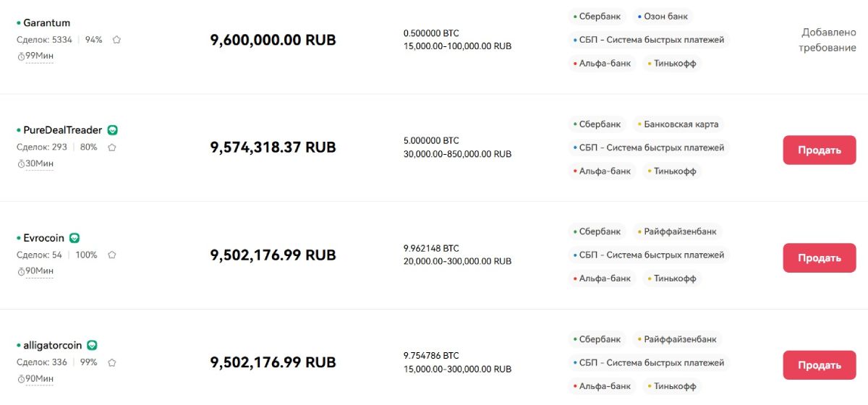The width and height of the screenshot is (868, 405).
Task: Click the star icon next to Evrocoin's 100%
Action: point(111,255)
